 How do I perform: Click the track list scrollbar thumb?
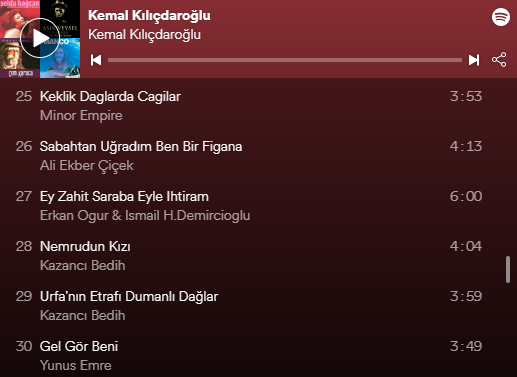[508, 269]
